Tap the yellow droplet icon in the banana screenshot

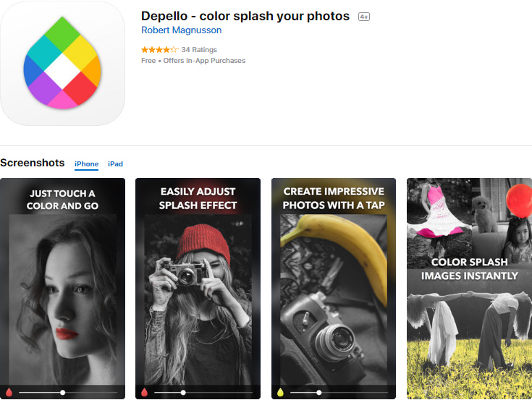(281, 393)
